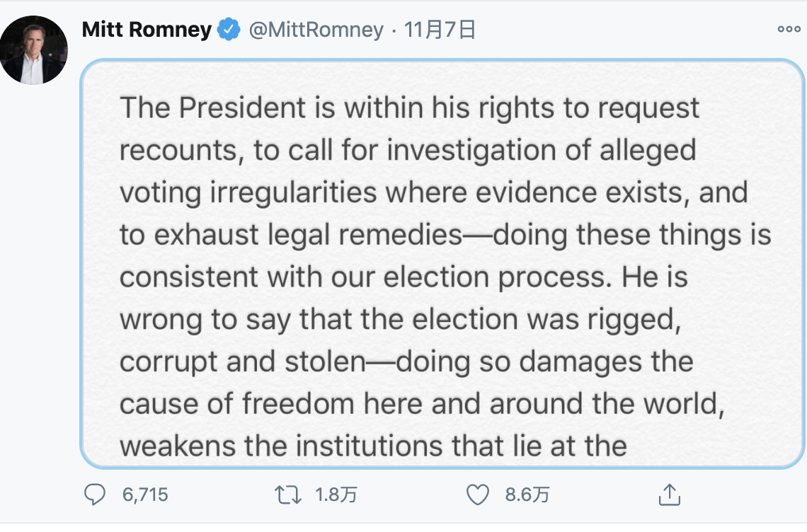Screen dimensions: 807x532
Task: Open the attached statement image
Action: pyautogui.click(x=442, y=264)
